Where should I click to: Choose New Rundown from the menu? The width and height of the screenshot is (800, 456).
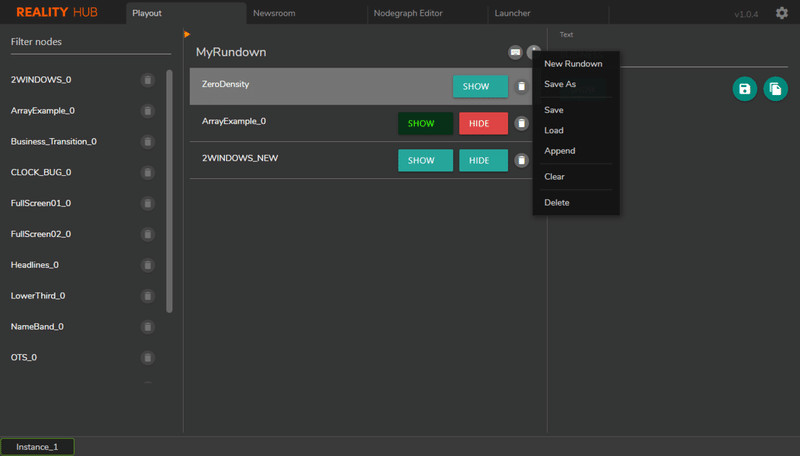pyautogui.click(x=576, y=64)
